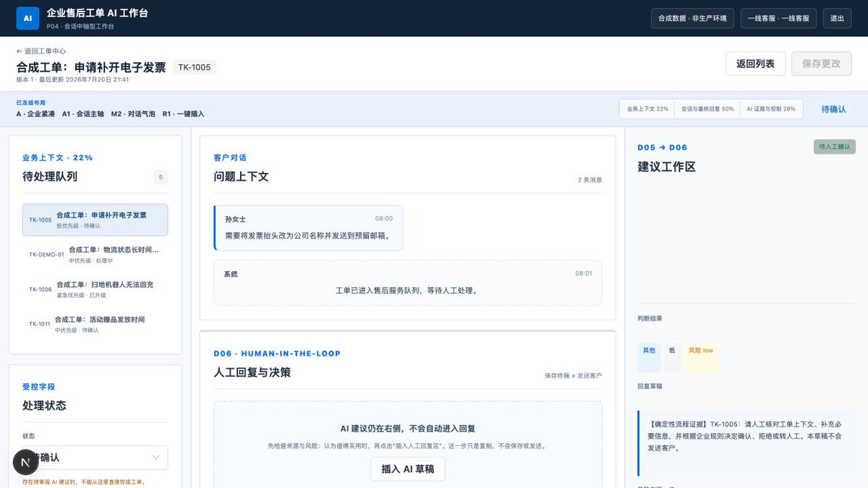Image resolution: width=868 pixels, height=488 pixels.
Task: Click 保存终稿 ≠ 发送客户 note
Action: [573, 375]
